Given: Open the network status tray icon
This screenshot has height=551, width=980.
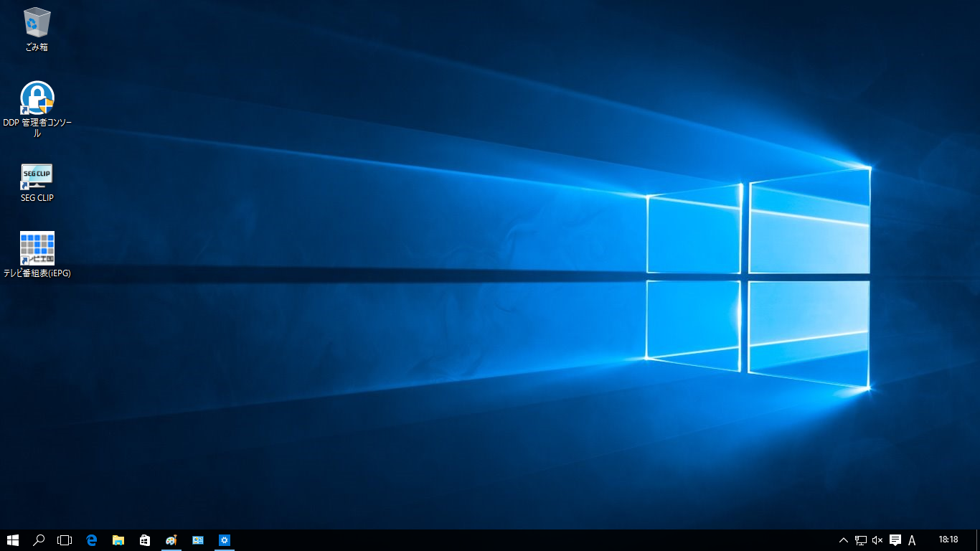Looking at the screenshot, I should click(x=861, y=540).
